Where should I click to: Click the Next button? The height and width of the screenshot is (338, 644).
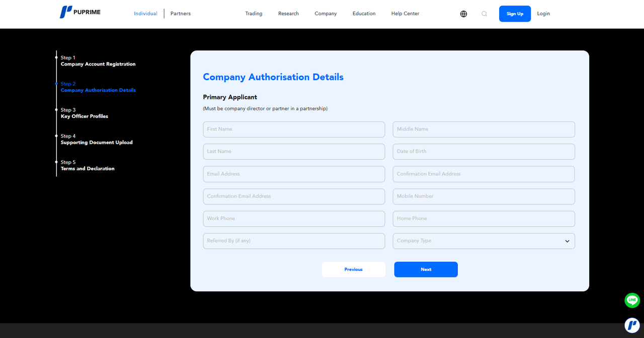point(426,269)
